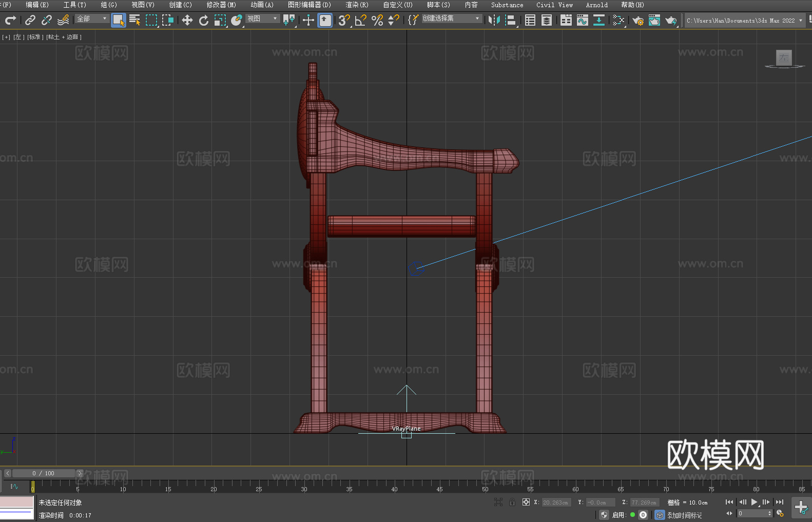Image resolution: width=812 pixels, height=522 pixels.
Task: Activate the Select and Link tool
Action: click(x=30, y=20)
